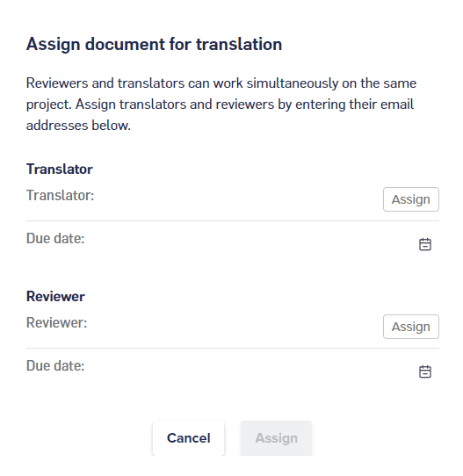The height and width of the screenshot is (476, 463).
Task: Click the bold Translator section heading
Action: click(60, 169)
